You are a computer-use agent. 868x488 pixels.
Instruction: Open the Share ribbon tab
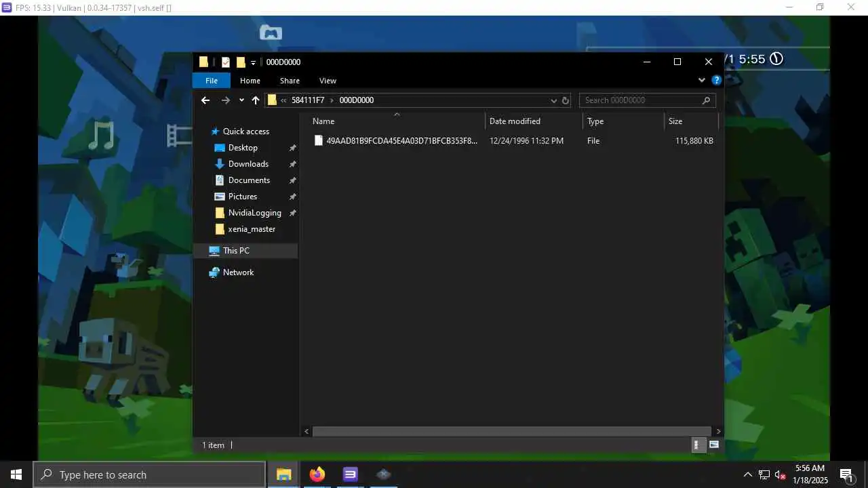(x=290, y=81)
